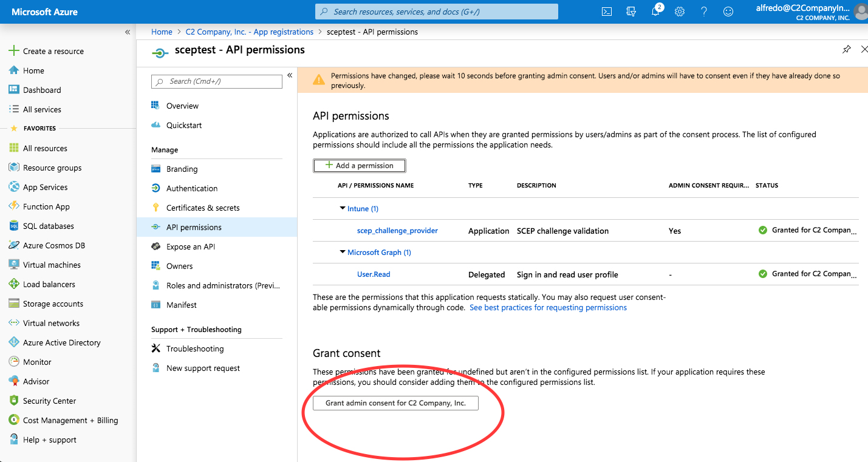Collapse the app registration menu panel

pos(290,75)
